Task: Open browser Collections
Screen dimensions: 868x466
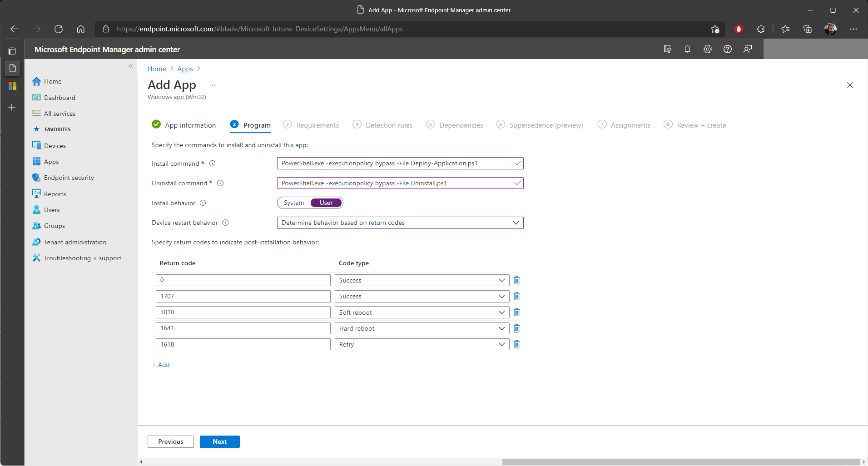Action: 808,29
